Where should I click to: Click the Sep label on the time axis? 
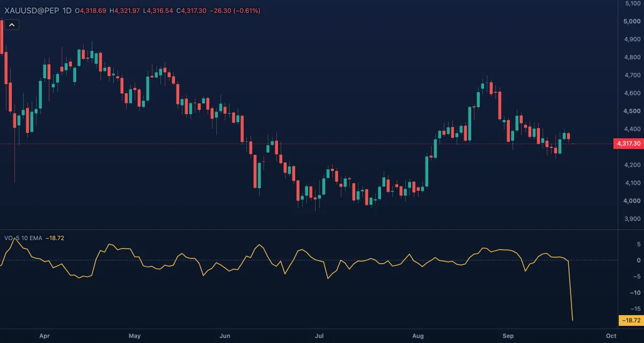pos(508,336)
